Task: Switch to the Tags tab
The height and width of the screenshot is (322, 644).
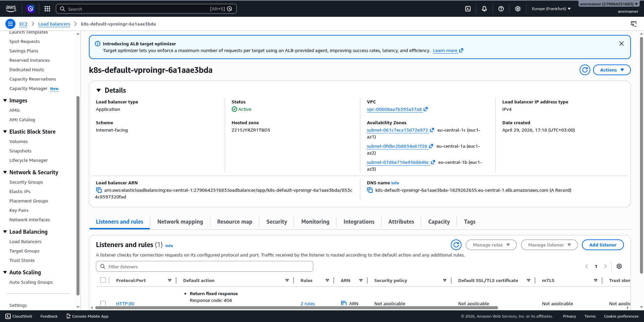Action: point(470,222)
